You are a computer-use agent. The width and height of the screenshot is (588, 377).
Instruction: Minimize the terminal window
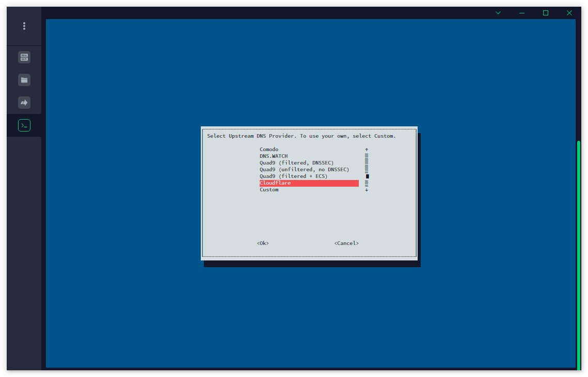click(x=521, y=13)
